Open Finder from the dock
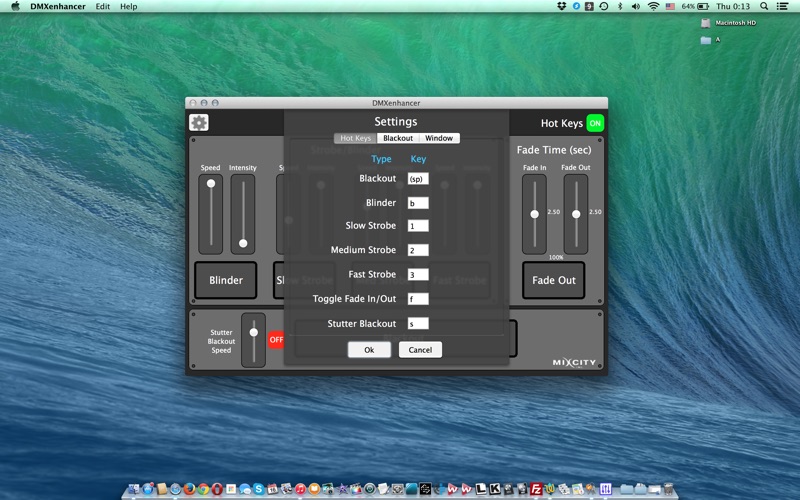Image resolution: width=800 pixels, height=500 pixels. tap(134, 489)
